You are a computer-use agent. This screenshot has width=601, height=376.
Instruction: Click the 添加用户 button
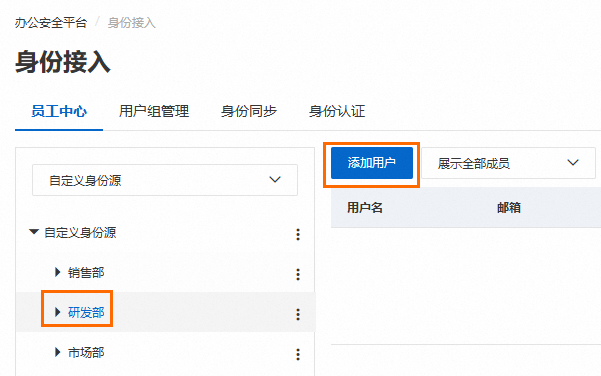pos(372,163)
